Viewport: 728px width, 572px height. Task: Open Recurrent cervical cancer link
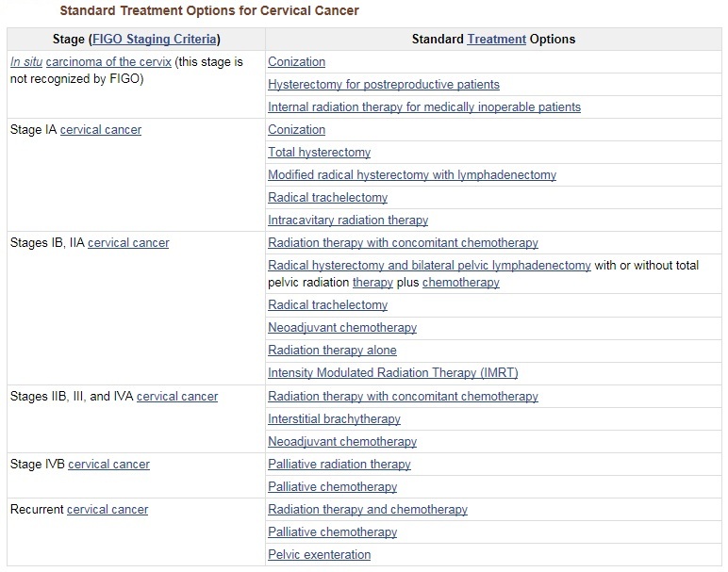[108, 510]
